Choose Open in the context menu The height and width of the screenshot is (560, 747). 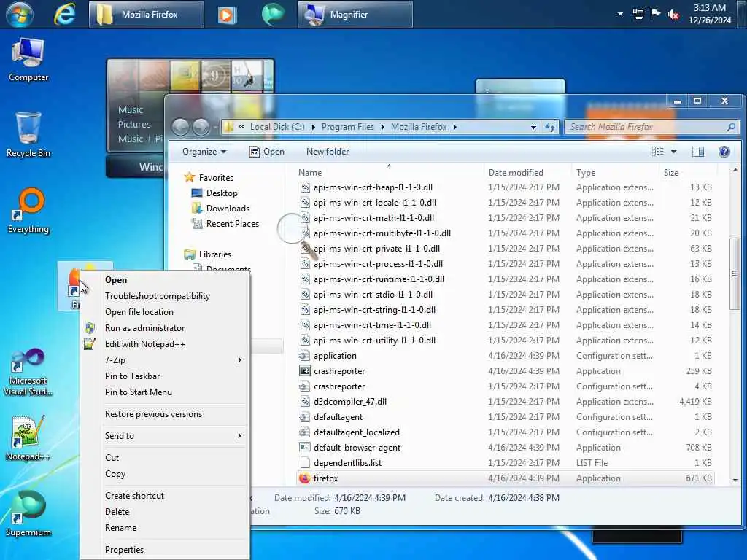coord(165,280)
